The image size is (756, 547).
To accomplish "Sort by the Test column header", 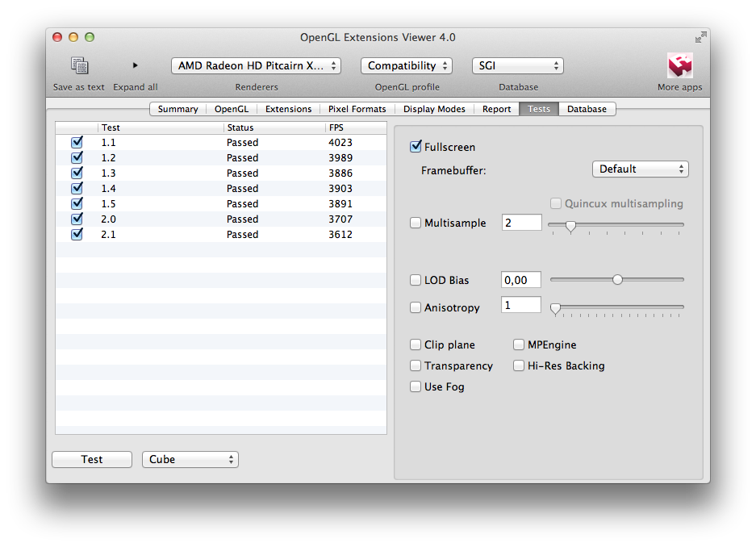I will (x=161, y=127).
